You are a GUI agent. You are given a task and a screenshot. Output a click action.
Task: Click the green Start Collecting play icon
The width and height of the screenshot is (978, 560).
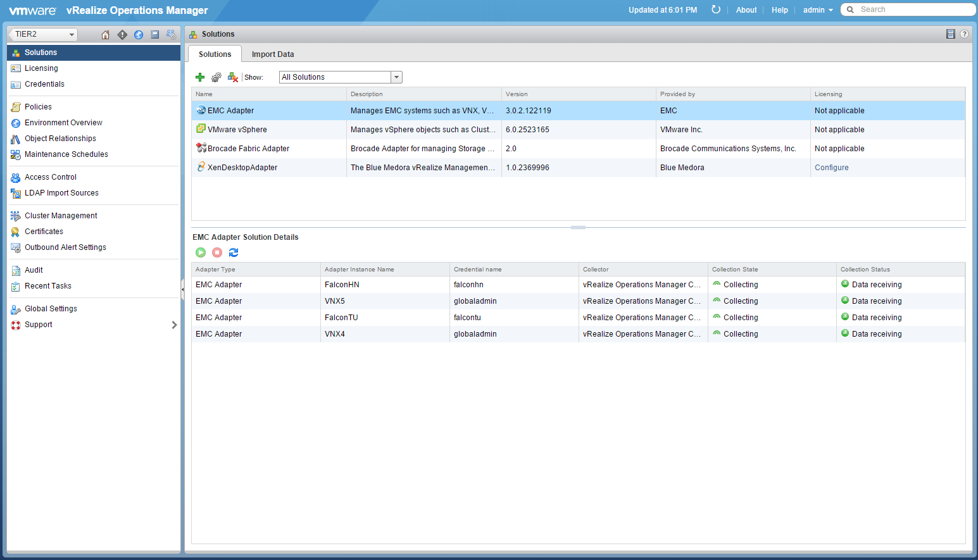[x=201, y=252]
